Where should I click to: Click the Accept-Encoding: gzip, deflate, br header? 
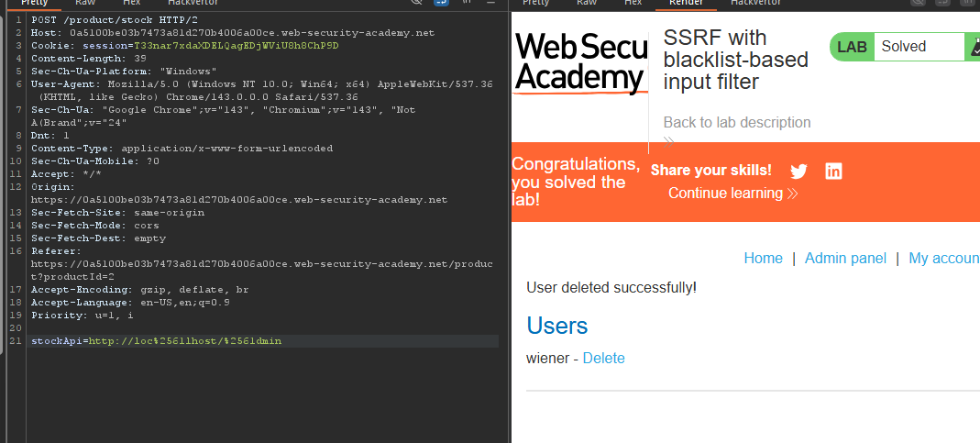140,290
